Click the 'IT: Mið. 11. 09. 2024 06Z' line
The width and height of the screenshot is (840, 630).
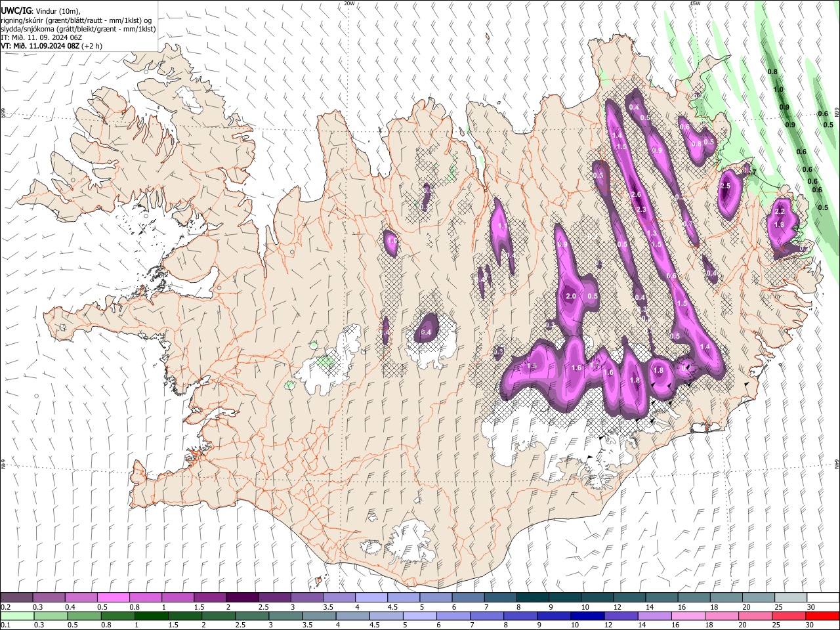click(41, 37)
